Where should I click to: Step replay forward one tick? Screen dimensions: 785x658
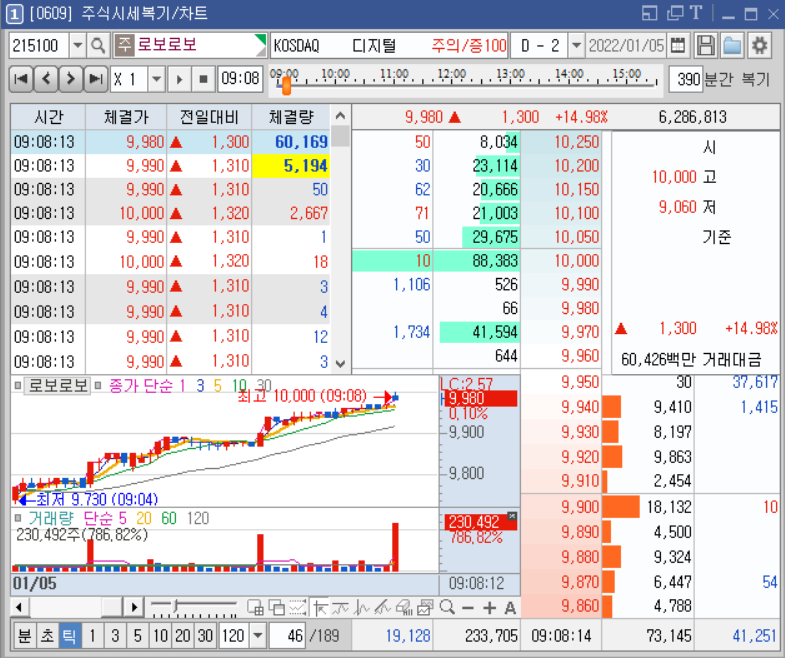[71, 79]
